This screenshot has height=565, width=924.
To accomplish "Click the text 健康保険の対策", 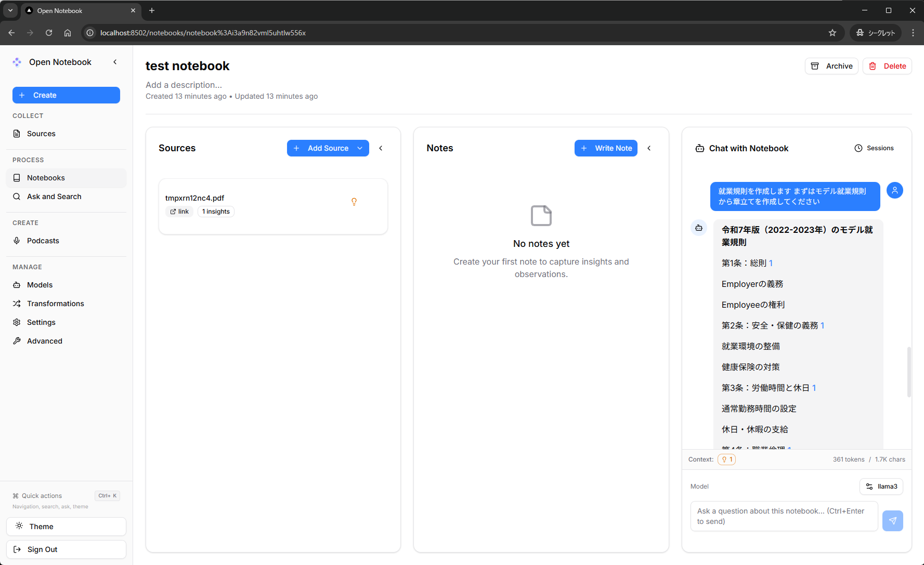I will point(751,367).
